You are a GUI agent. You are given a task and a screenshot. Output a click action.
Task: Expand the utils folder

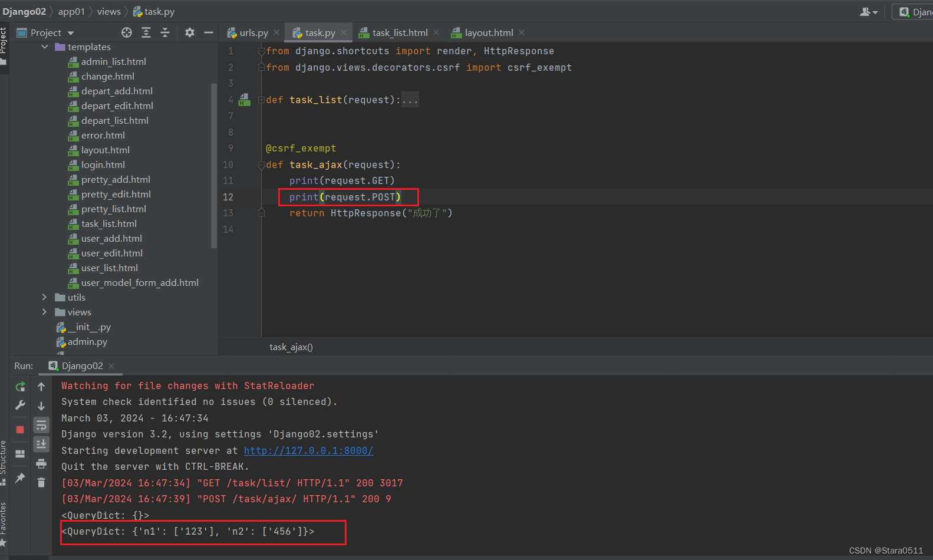pos(45,297)
